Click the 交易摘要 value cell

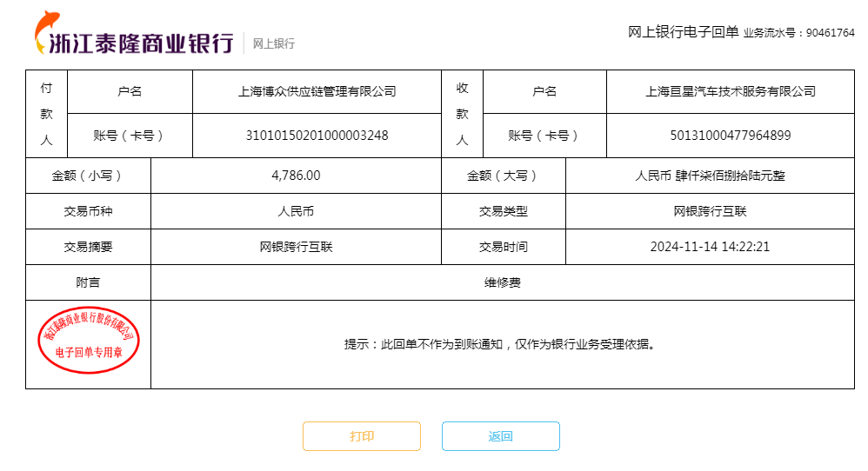click(296, 247)
